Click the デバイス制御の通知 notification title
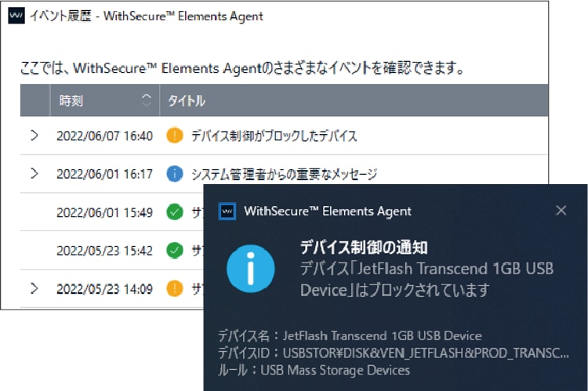The width and height of the screenshot is (588, 391). (x=364, y=248)
